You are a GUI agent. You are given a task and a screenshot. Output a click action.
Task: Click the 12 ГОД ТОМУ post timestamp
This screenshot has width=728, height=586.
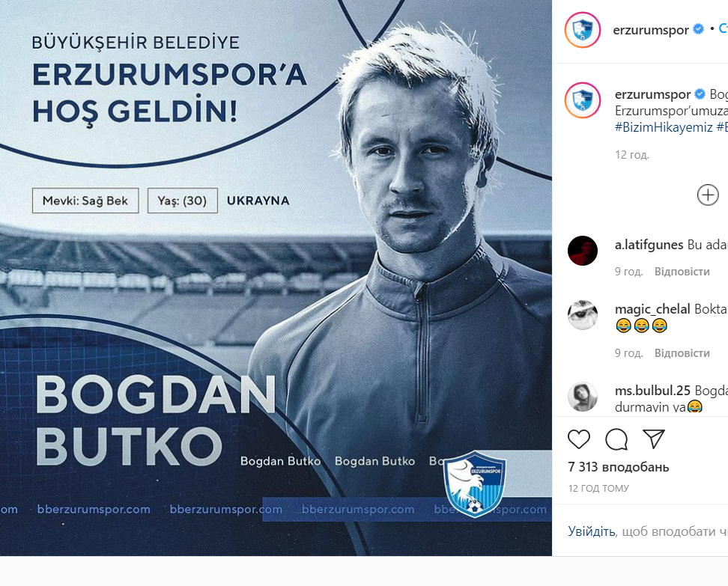(598, 488)
